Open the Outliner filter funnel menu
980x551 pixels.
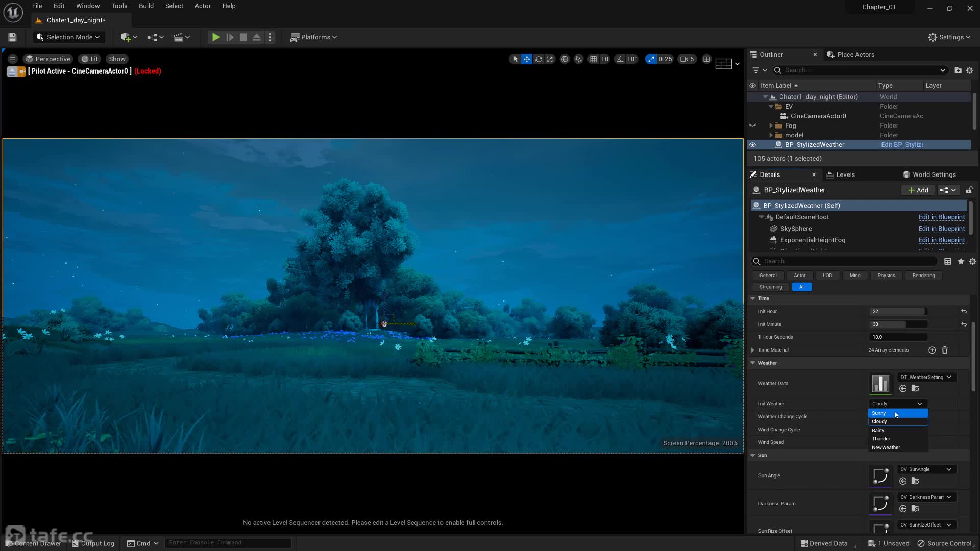coord(759,70)
